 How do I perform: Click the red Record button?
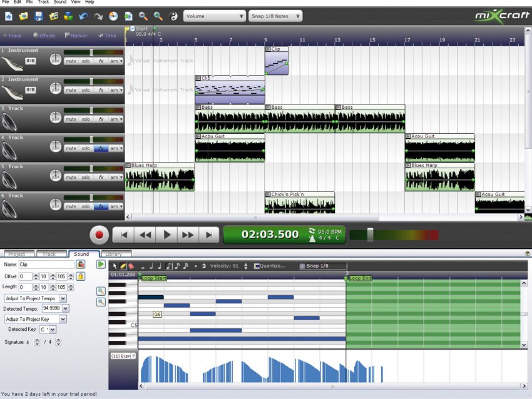[x=99, y=235]
